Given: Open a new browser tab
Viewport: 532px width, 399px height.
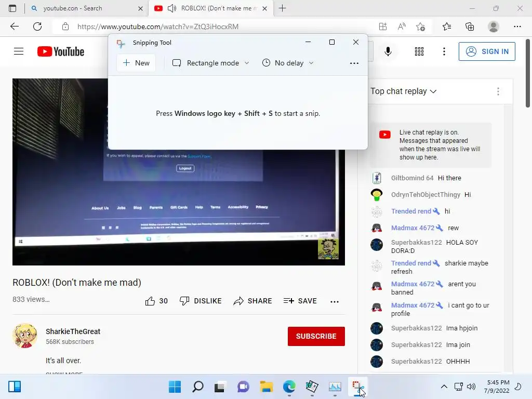Looking at the screenshot, I should pyautogui.click(x=282, y=8).
